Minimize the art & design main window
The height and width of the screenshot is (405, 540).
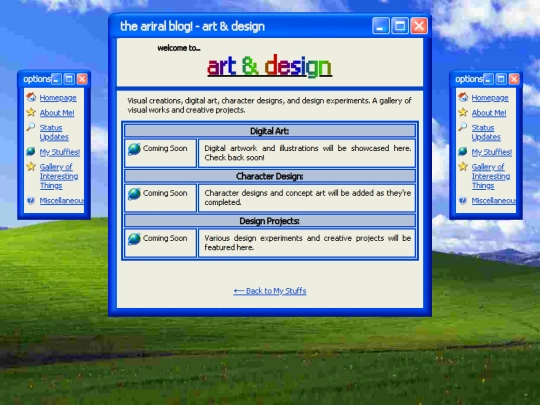[381, 26]
